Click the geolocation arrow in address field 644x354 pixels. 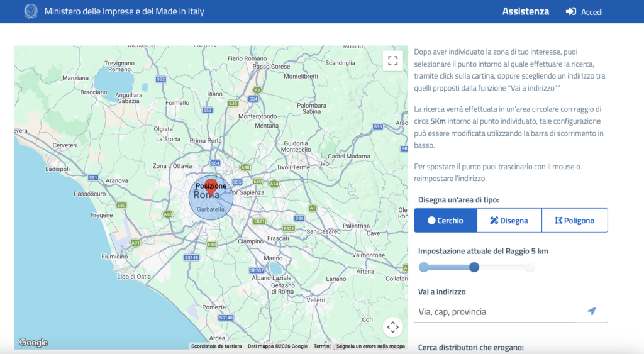[591, 311]
